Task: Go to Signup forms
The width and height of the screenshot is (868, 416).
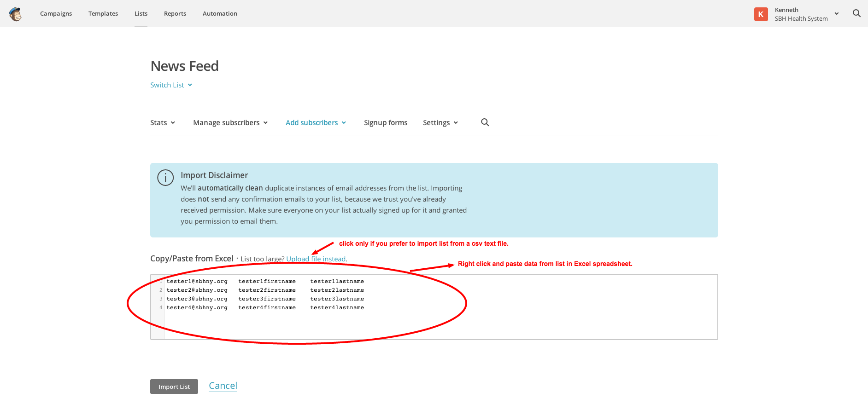Action: point(386,123)
